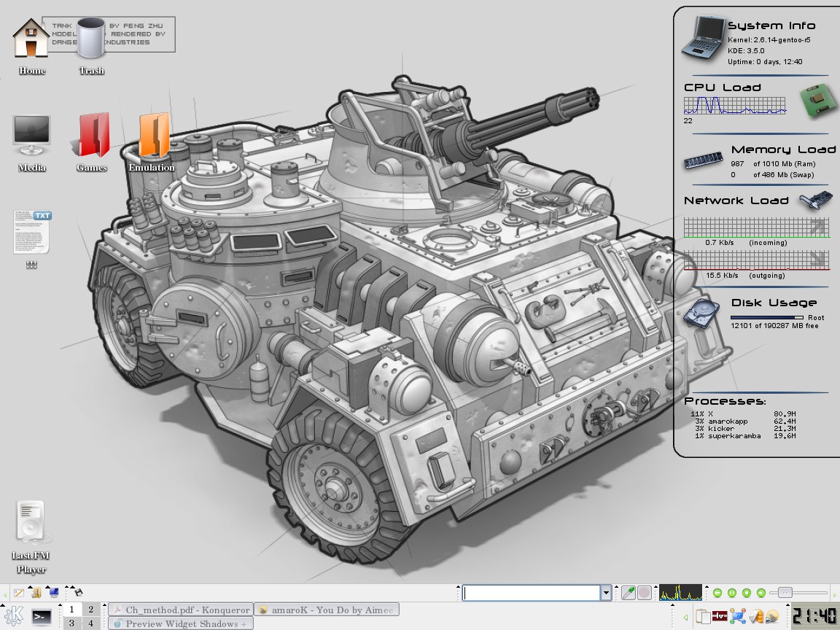Viewport: 840px width, 630px height.
Task: Stop playback with the media button
Action: click(x=746, y=593)
